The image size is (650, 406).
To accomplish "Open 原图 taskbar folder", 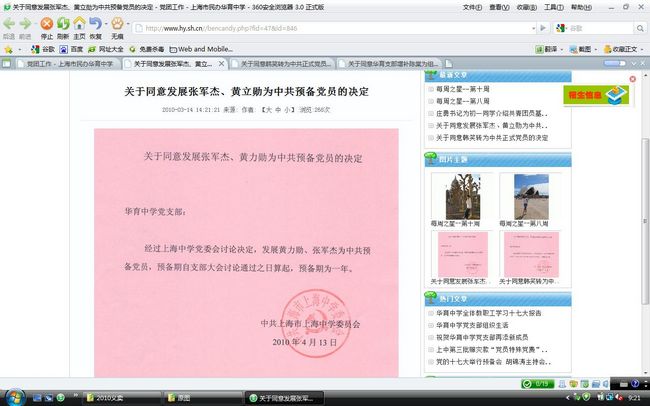I will (202, 398).
